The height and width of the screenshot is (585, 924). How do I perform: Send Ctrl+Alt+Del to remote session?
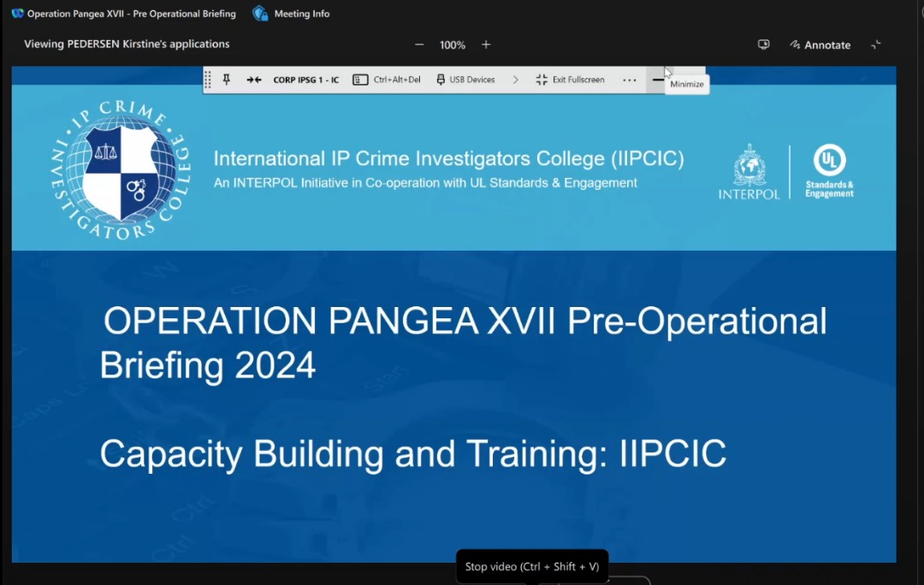pyautogui.click(x=387, y=80)
